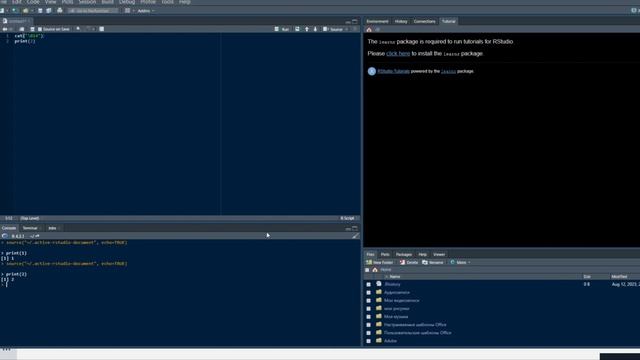
Task: Open the Edit menu
Action: [17, 2]
